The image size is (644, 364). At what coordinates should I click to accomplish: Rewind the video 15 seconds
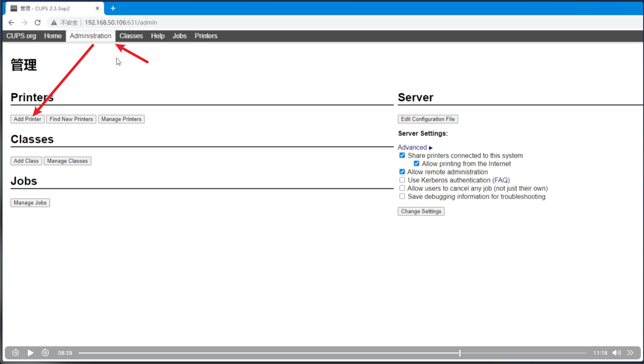click(15, 353)
